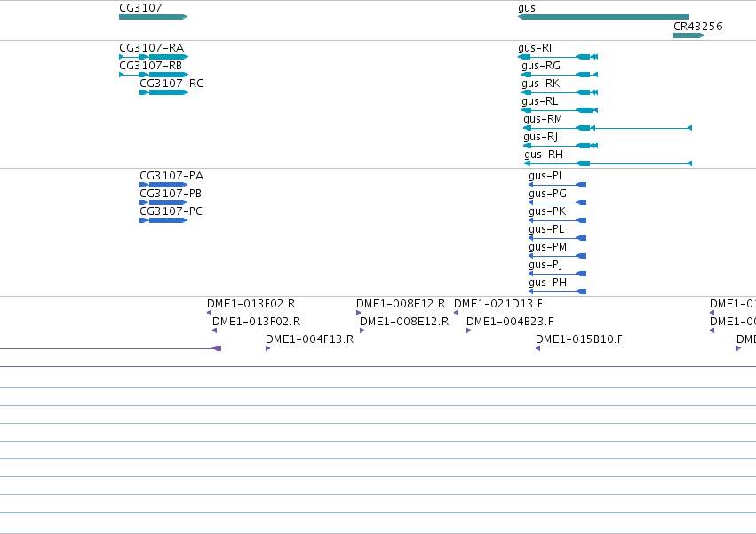Viewport: 756px width, 534px height.
Task: Open the DME1-004F13.R feature
Action: (268, 348)
